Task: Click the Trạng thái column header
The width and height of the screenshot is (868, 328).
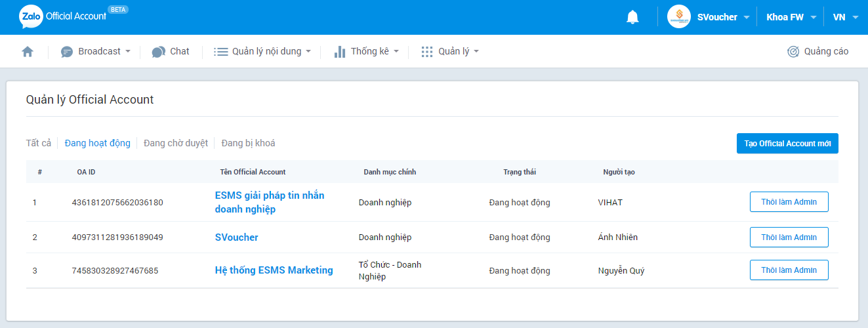Action: tap(520, 172)
